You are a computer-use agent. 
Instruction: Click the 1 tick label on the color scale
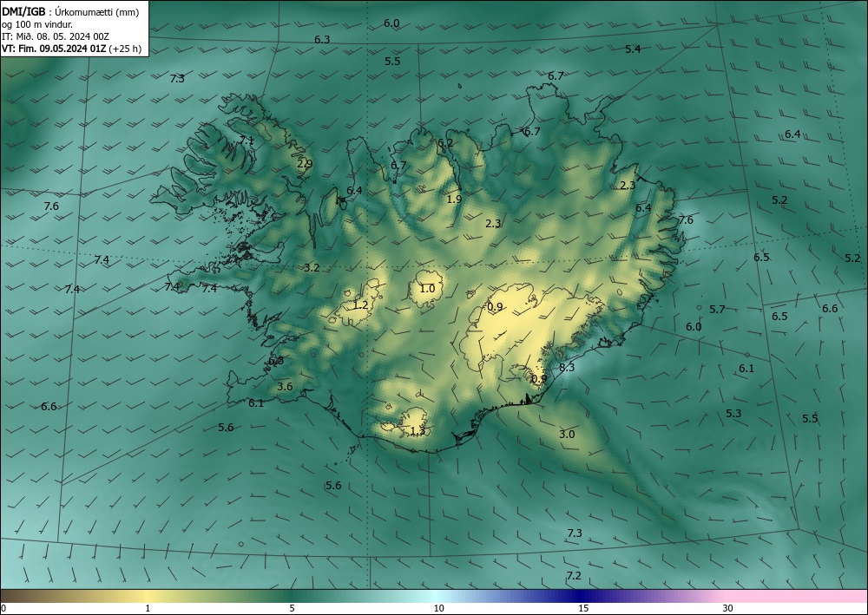(x=148, y=608)
